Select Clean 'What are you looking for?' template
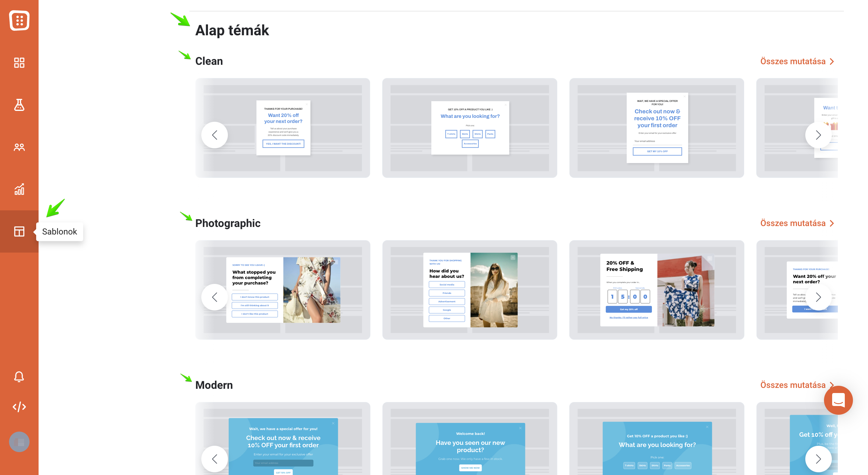868x475 pixels. pyautogui.click(x=469, y=128)
